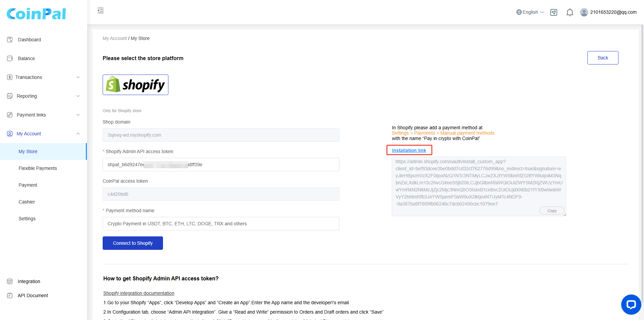Open the English language dropdown
644x320 pixels.
pos(530,12)
